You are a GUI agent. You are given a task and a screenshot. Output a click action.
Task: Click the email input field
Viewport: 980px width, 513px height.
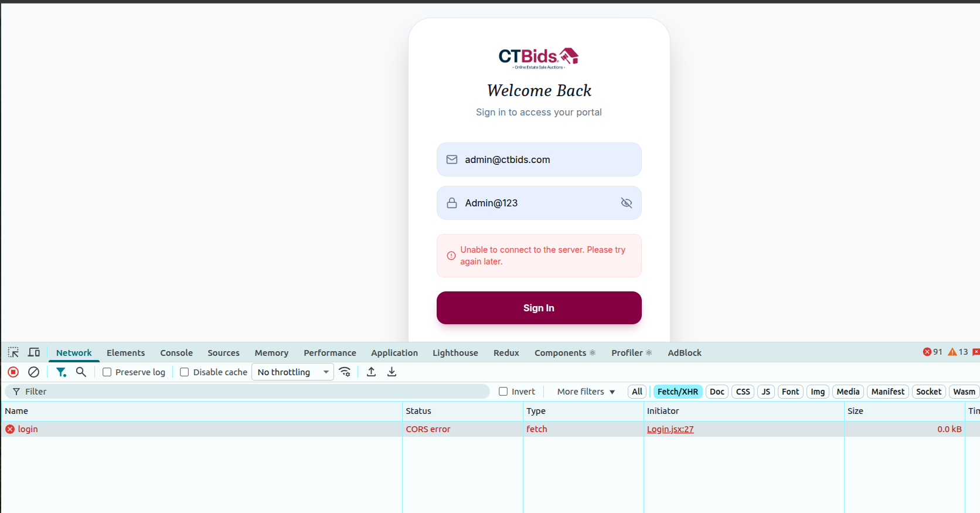click(539, 159)
